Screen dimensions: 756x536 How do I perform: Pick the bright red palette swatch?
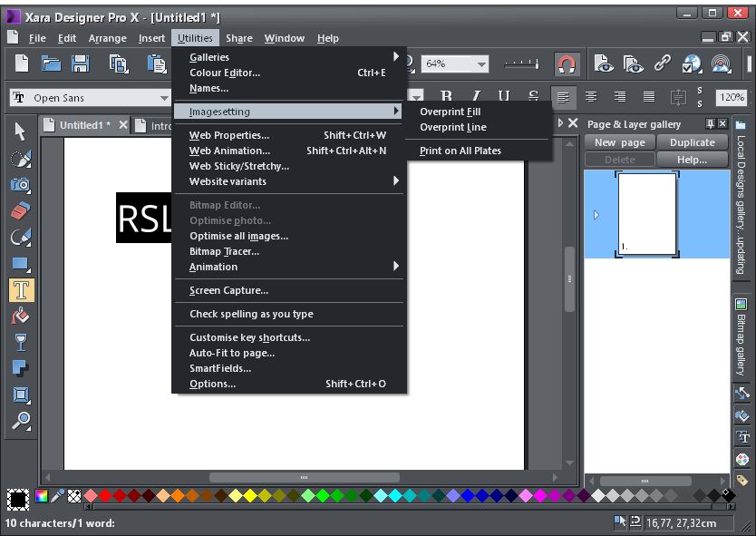105,495
